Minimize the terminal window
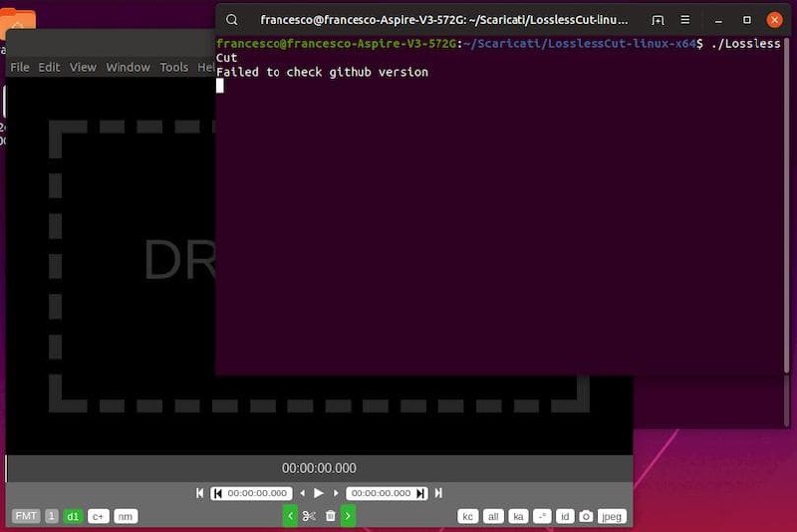 click(x=718, y=20)
